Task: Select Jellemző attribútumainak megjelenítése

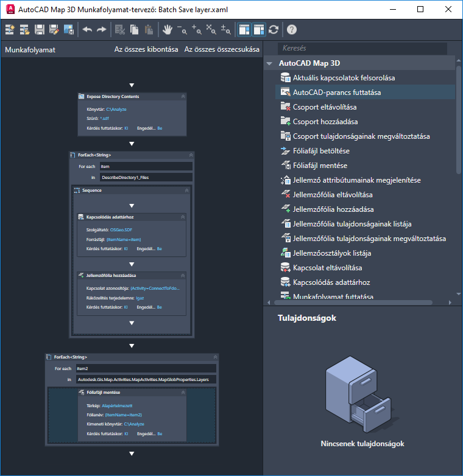Action: (x=365, y=180)
